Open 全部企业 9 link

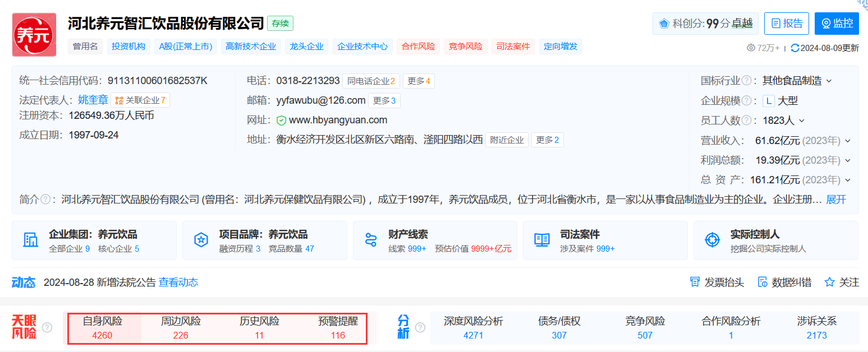tap(70, 249)
